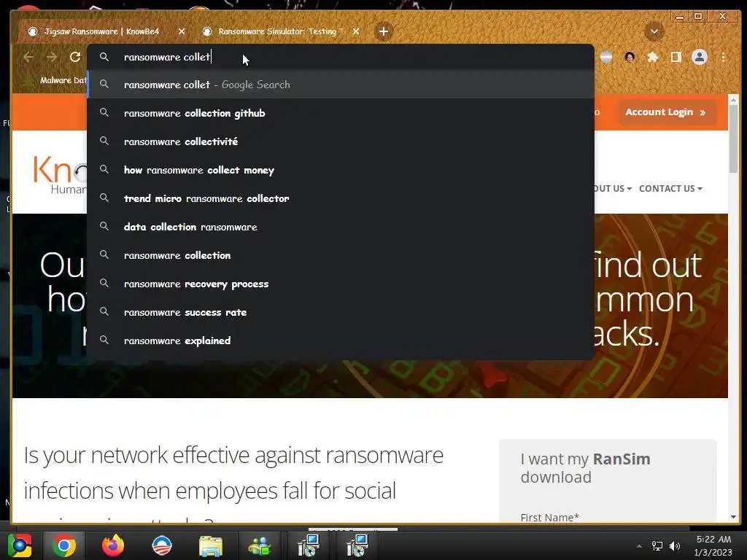Reload the current page
The width and height of the screenshot is (747, 560).
pos(75,57)
